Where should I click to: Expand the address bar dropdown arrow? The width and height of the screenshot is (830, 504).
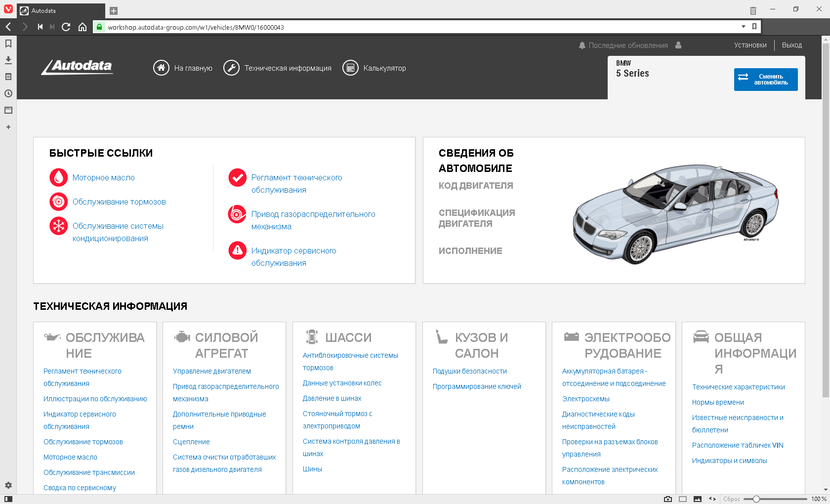(744, 27)
